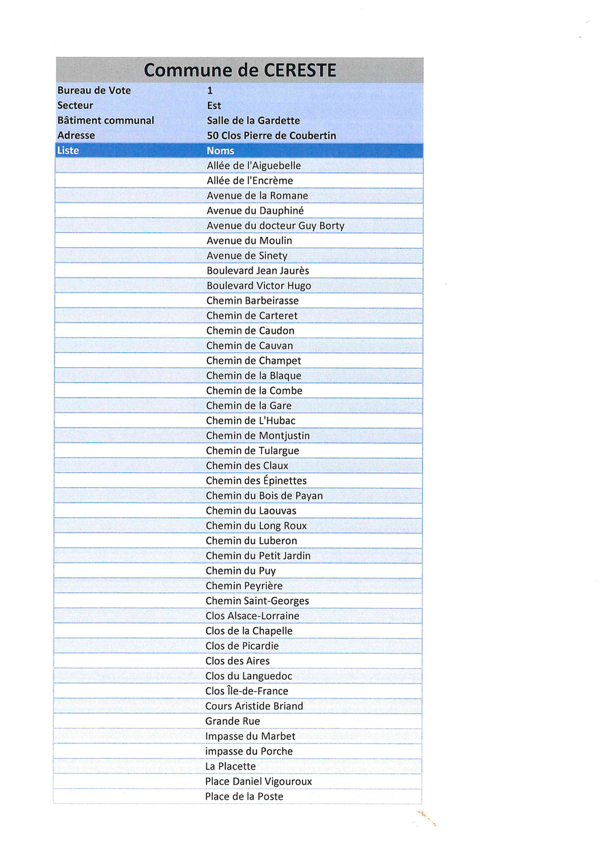Click on "Chemin de Montjustin"
The height and width of the screenshot is (868, 614).
pyautogui.click(x=257, y=436)
